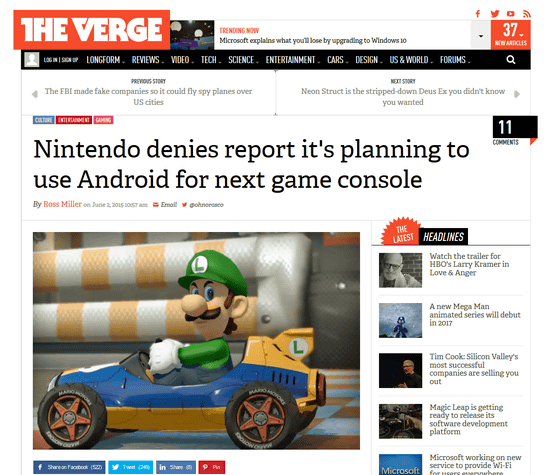Go to previous story arrow

35,94
